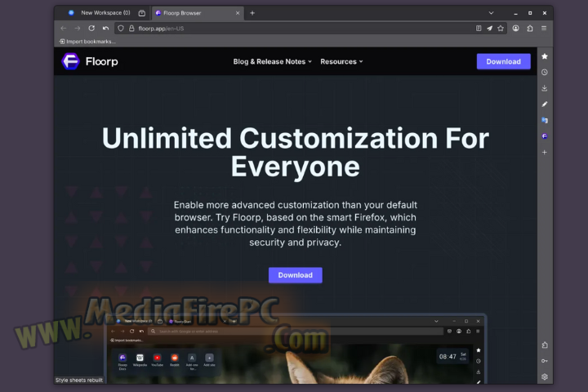Go forward to next page
588x392 pixels.
tap(78, 28)
